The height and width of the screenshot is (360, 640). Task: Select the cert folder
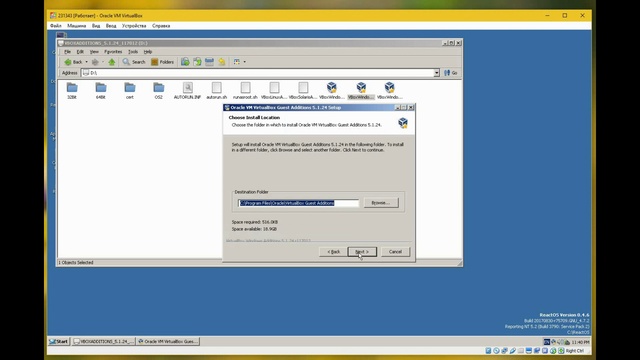tap(130, 91)
